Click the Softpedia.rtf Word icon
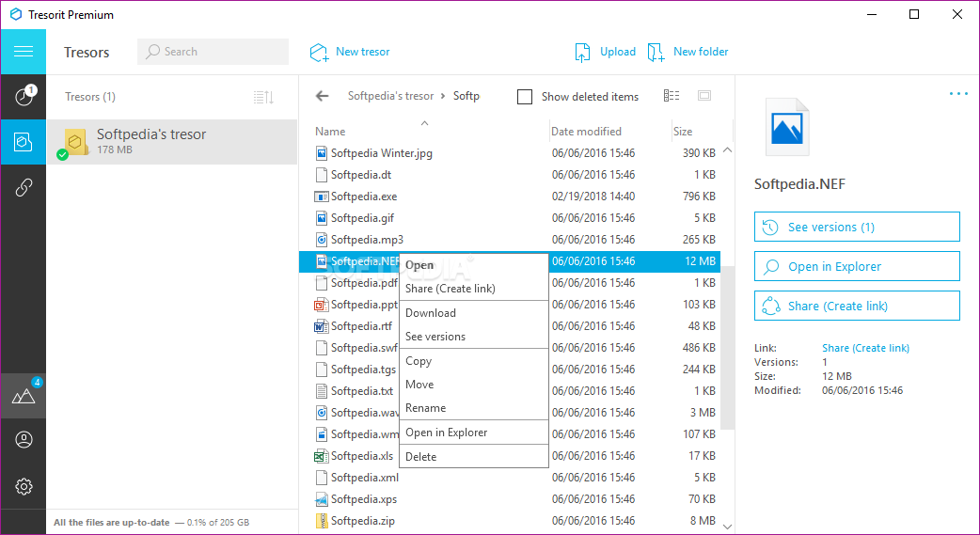The height and width of the screenshot is (535, 980). 322,326
